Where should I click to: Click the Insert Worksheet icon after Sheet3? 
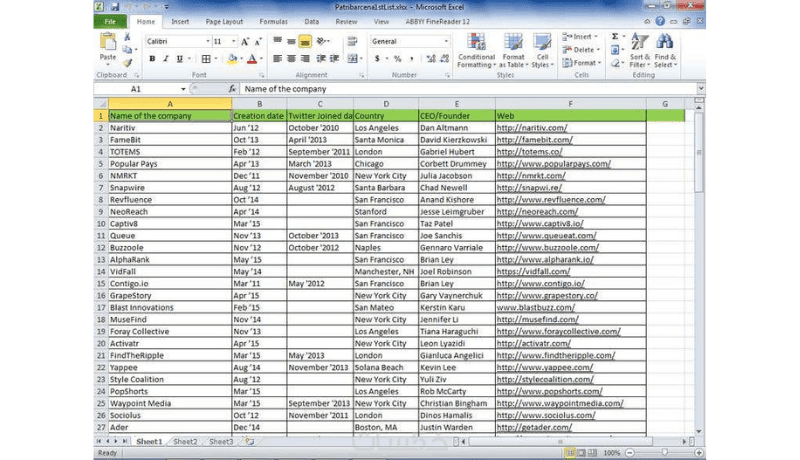pyautogui.click(x=249, y=442)
